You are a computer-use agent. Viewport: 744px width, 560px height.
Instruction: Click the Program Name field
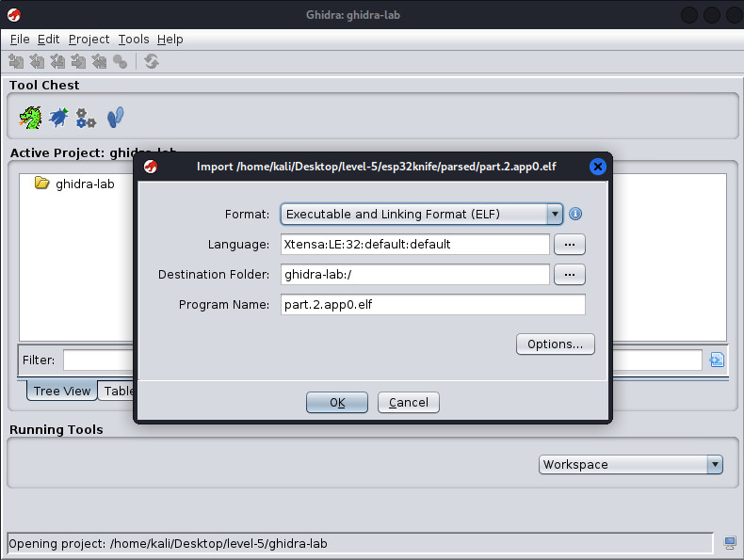[x=432, y=305]
